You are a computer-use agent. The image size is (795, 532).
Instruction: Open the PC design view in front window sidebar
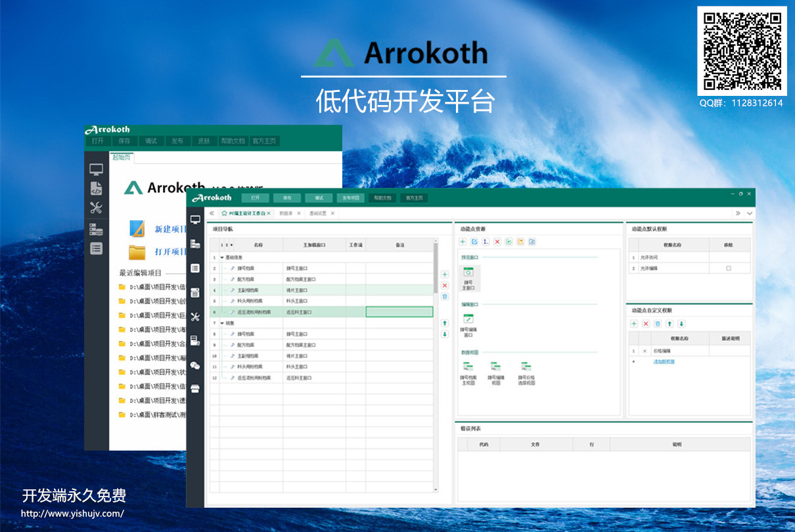[195, 219]
